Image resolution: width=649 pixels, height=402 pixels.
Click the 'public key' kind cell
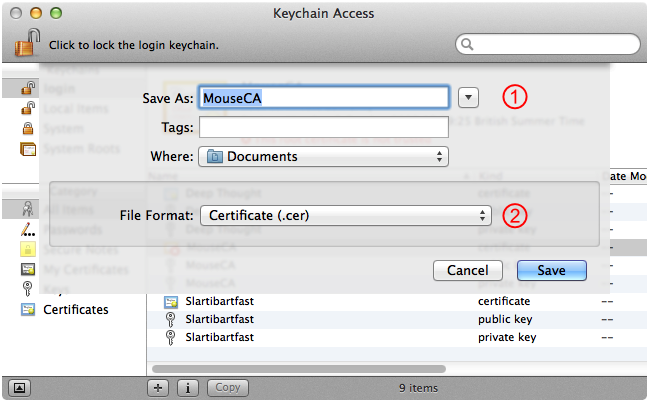(505, 319)
